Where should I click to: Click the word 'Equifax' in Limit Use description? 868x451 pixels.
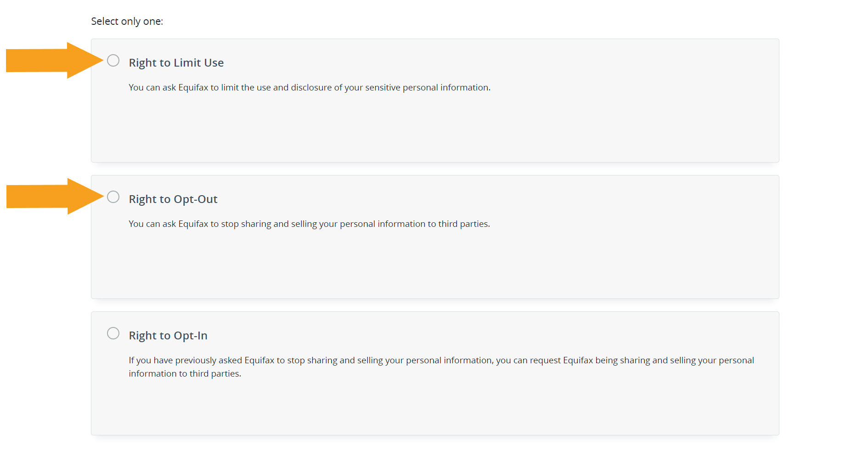(193, 88)
